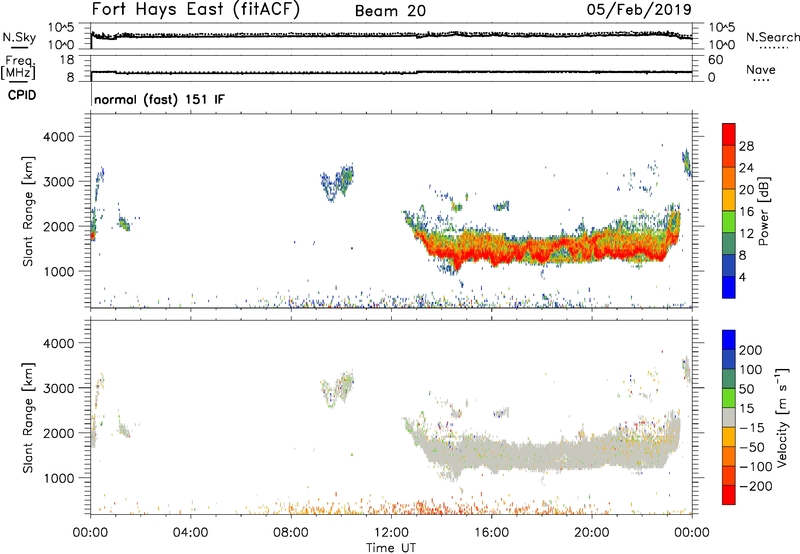The width and height of the screenshot is (800, 554).
Task: Click the "08:00" time tick label
Action: pos(290,533)
